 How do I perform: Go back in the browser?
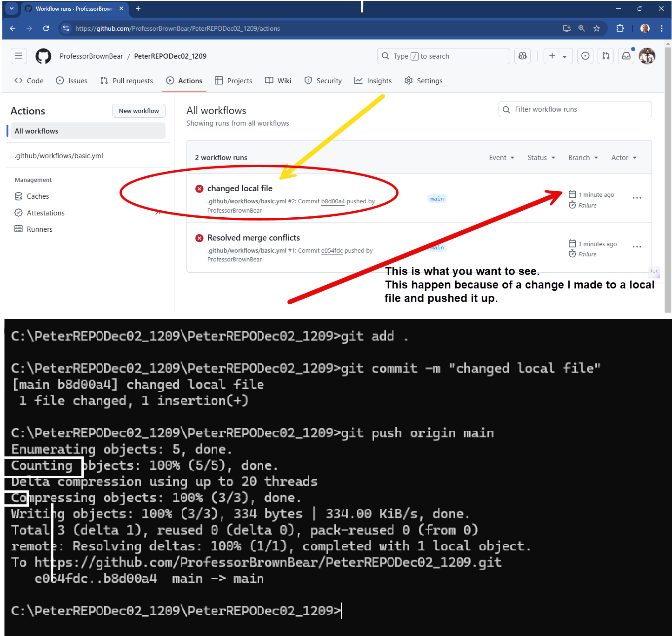tap(13, 28)
